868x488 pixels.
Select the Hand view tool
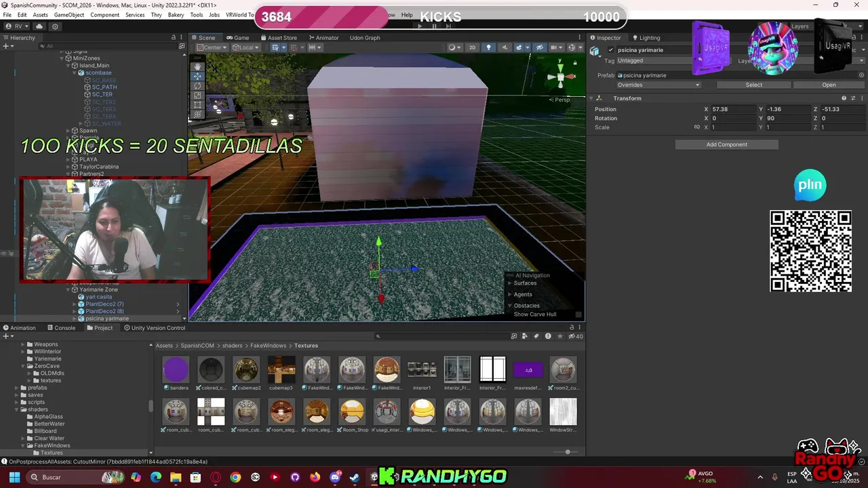tap(197, 66)
